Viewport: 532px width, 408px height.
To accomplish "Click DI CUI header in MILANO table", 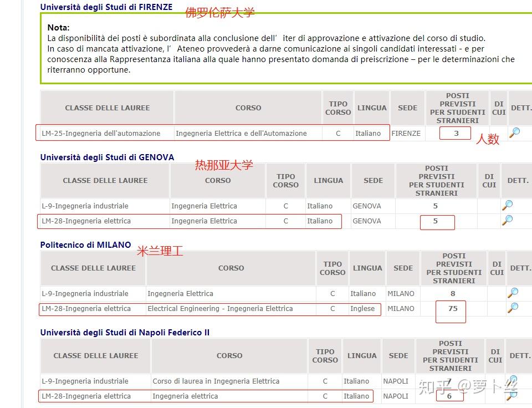I will tap(497, 268).
